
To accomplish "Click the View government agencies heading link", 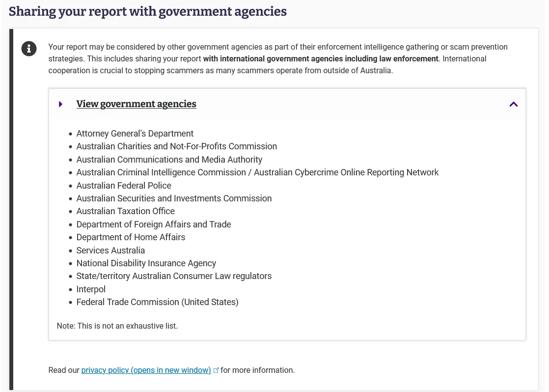I will click(136, 104).
